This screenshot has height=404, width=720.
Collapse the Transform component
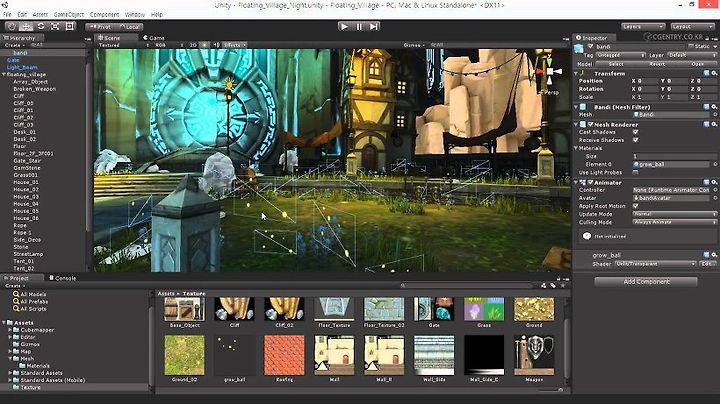point(576,73)
